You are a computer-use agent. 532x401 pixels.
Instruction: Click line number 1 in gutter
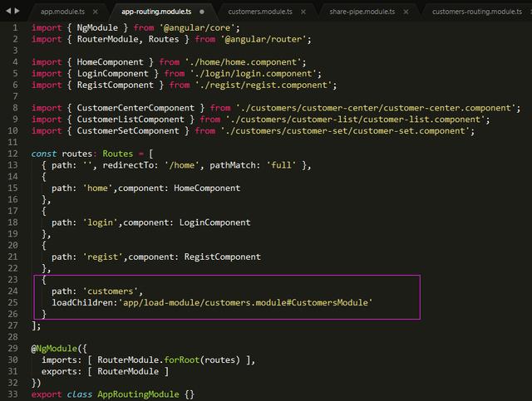[15, 27]
